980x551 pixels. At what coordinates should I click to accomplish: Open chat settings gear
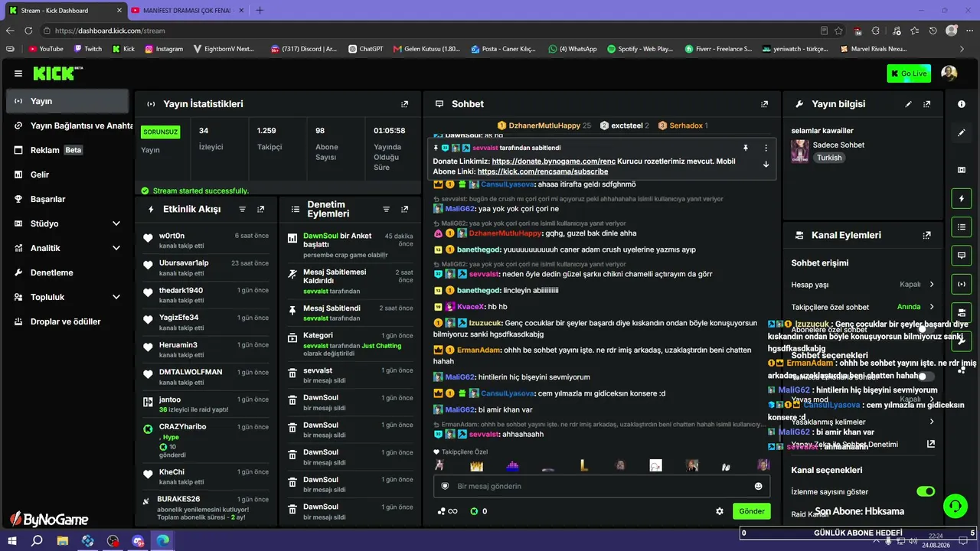click(720, 511)
